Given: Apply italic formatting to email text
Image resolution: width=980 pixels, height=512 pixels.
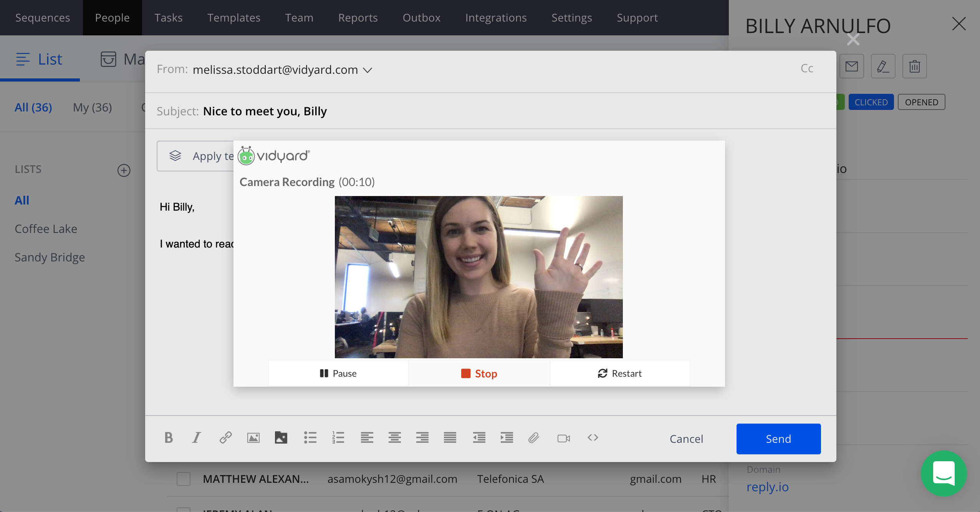Looking at the screenshot, I should click(196, 438).
